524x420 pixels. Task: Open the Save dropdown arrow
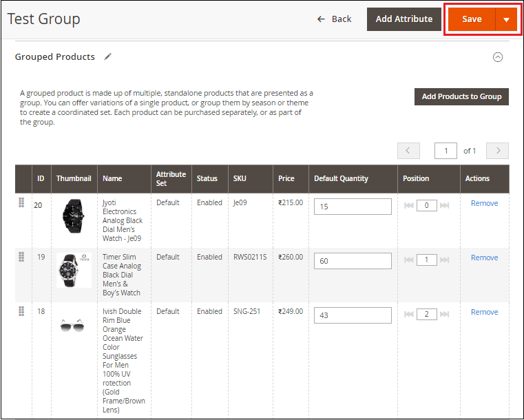click(506, 19)
